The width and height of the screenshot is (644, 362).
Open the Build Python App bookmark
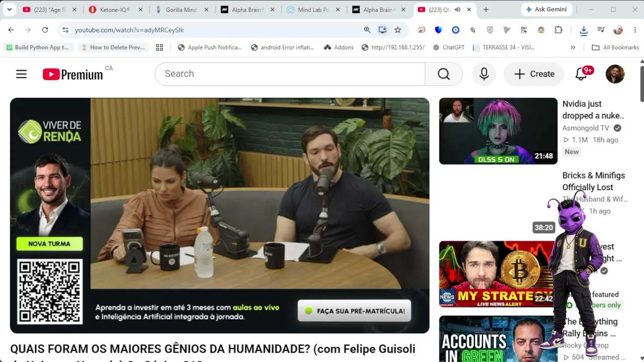(x=38, y=47)
